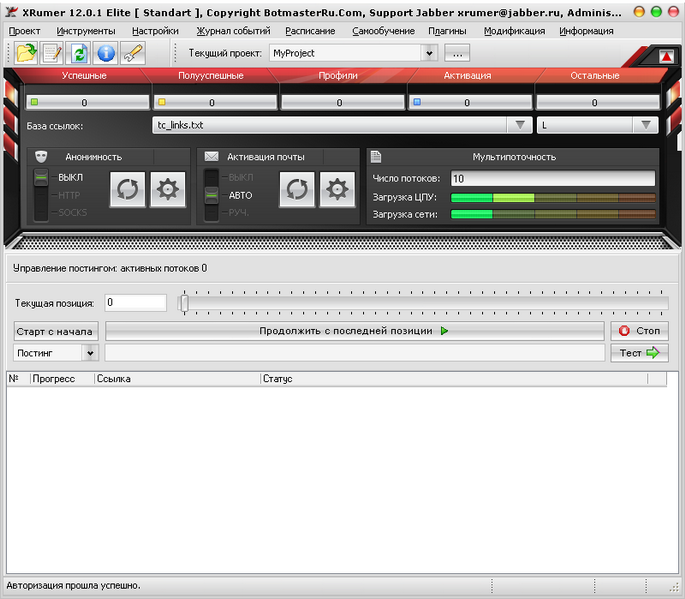The width and height of the screenshot is (685, 599).
Task: Click the Загрузка ЦПУ load bar
Action: (553, 197)
